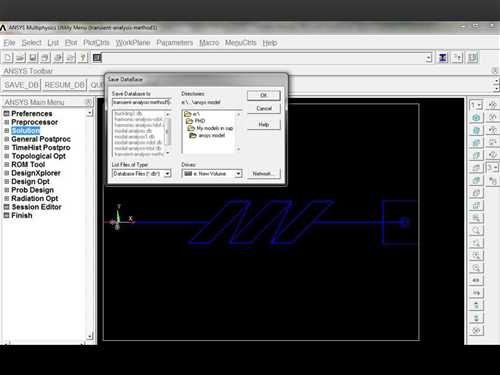Set Back View in the side toolbar
This screenshot has width=500, height=375.
(476, 181)
